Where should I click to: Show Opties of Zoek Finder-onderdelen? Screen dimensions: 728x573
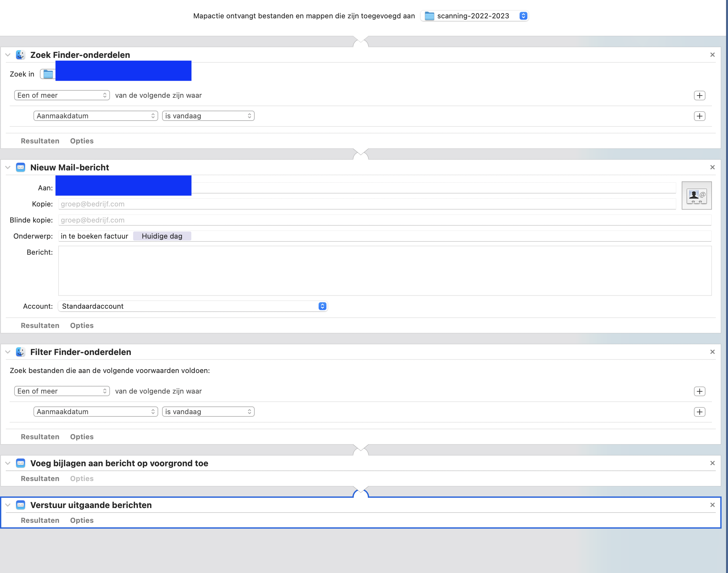tap(82, 141)
